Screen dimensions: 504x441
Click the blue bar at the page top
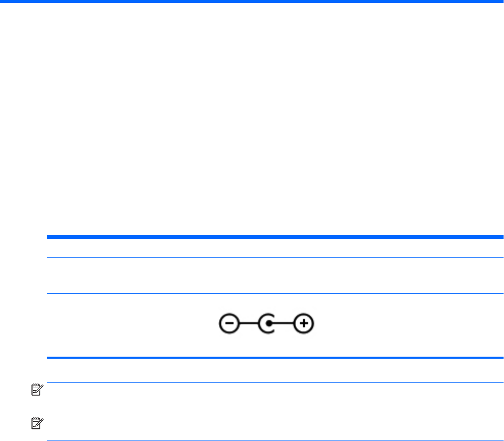tap(252, 2)
